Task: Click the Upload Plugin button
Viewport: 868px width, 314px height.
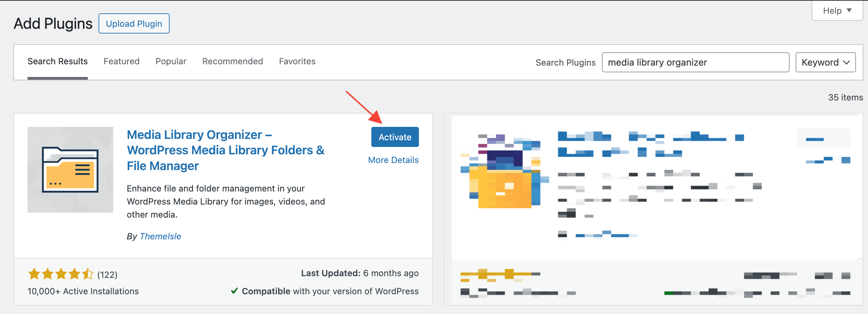Action: tap(134, 23)
